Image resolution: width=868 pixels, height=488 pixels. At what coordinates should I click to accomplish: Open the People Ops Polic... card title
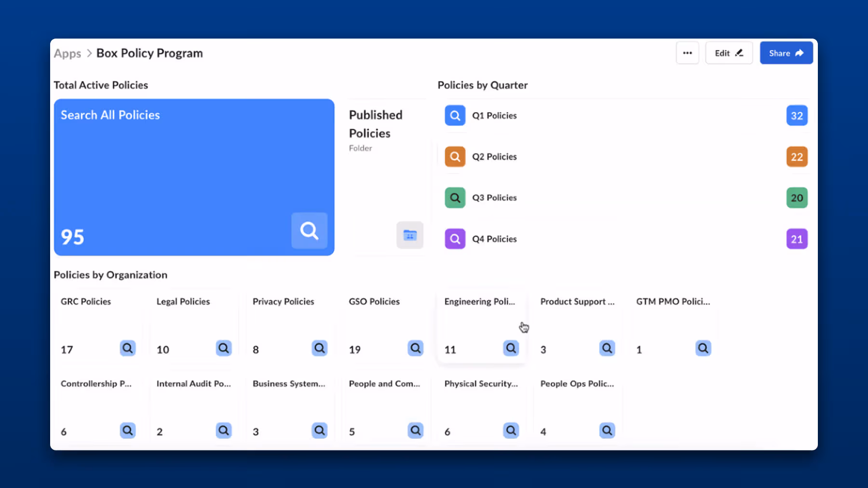click(x=577, y=384)
